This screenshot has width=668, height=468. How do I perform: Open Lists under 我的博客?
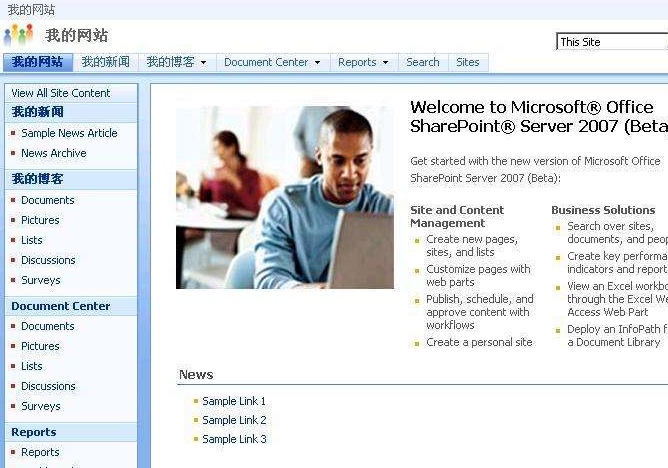point(32,240)
